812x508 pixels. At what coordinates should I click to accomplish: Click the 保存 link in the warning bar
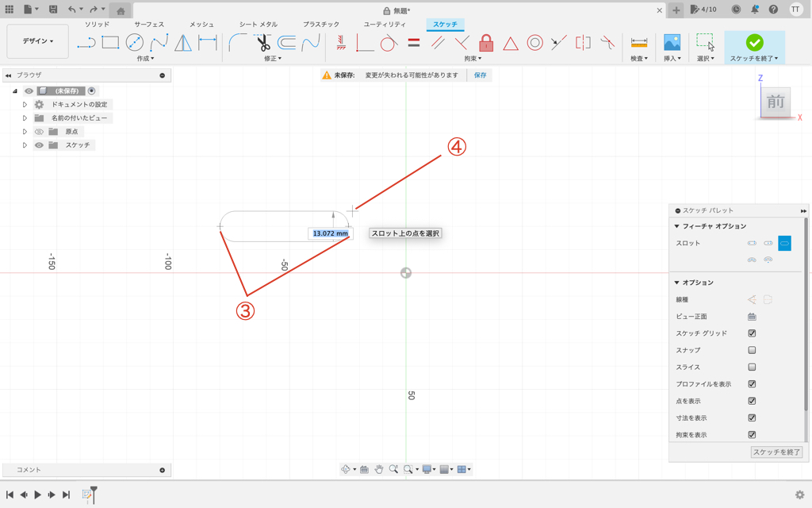480,75
